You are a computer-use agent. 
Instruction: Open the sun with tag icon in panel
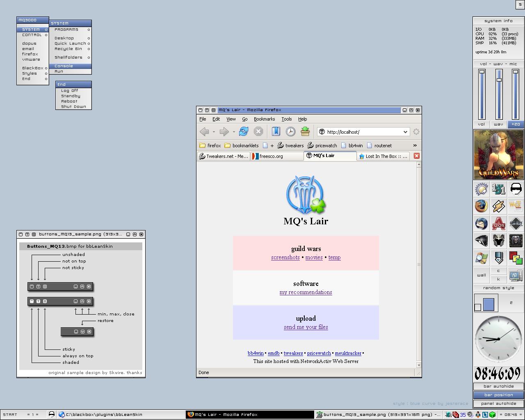tap(482, 189)
